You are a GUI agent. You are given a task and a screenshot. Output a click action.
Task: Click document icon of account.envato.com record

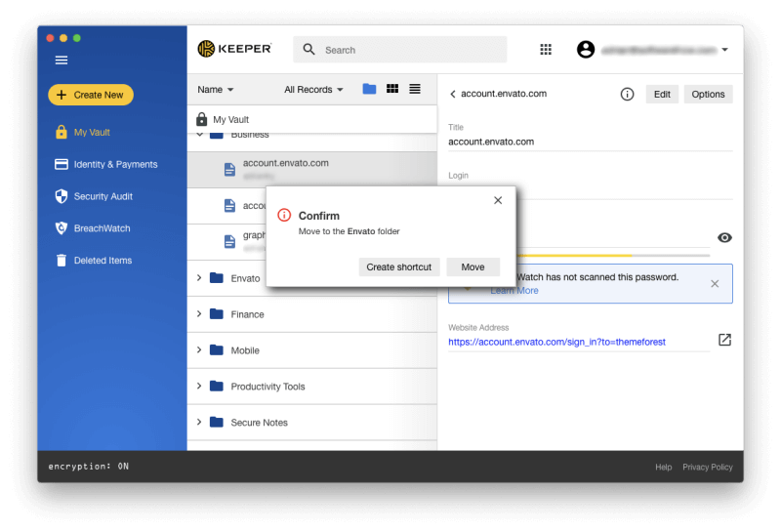[229, 170]
